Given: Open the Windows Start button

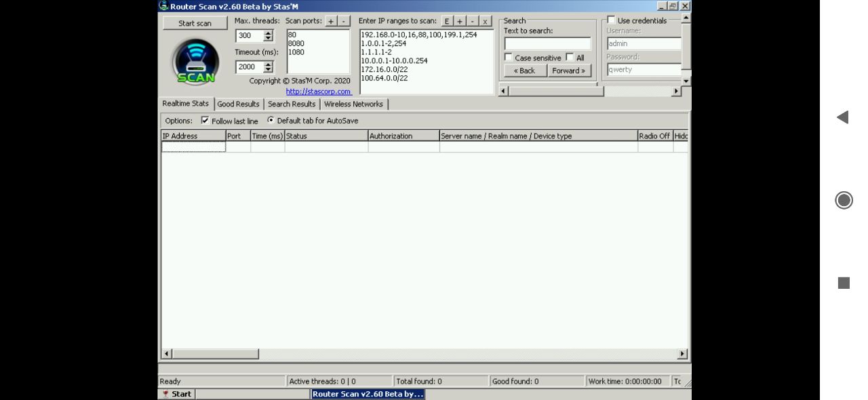Looking at the screenshot, I should pyautogui.click(x=178, y=394).
